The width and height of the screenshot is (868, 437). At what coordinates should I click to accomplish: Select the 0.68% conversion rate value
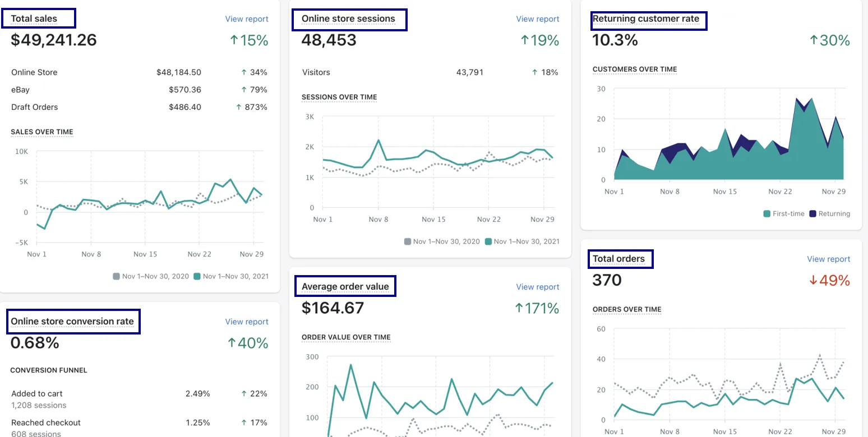35,343
